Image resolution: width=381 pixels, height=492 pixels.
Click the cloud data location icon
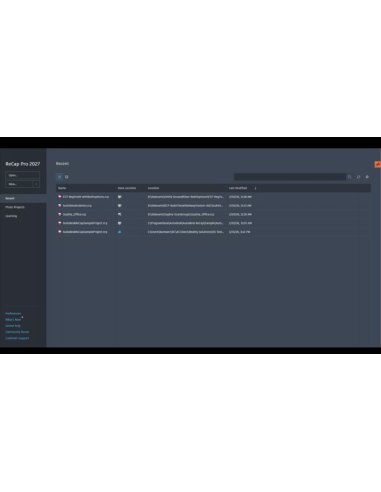tap(120, 232)
